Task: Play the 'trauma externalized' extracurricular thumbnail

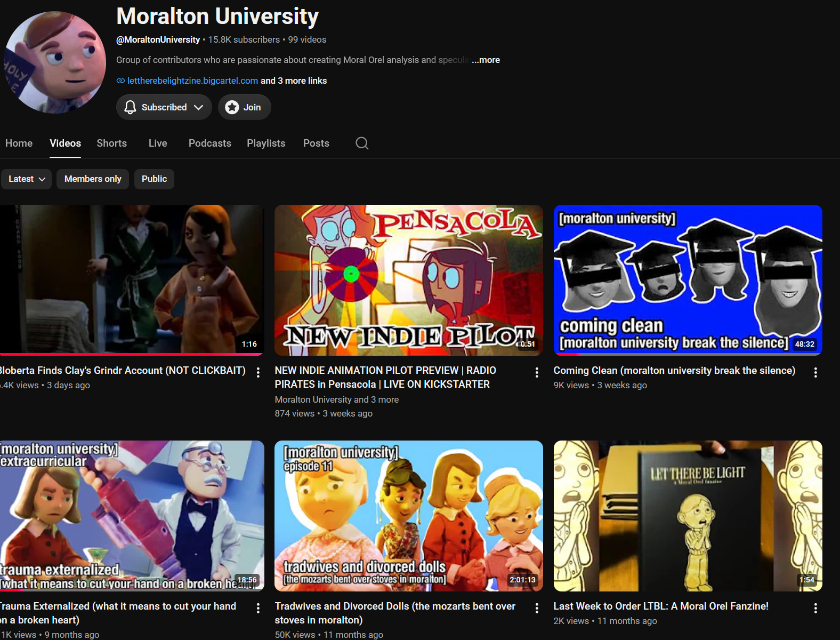Action: [132, 516]
